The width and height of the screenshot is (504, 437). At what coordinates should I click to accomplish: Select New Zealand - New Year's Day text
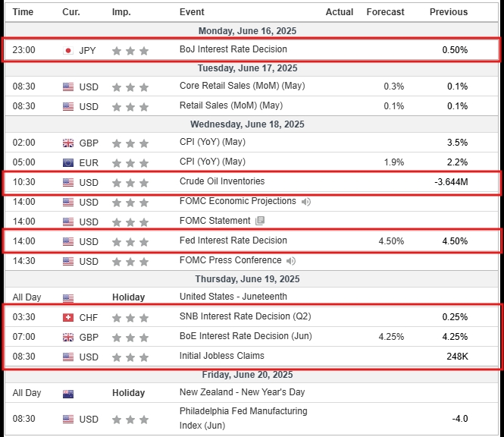click(x=242, y=392)
